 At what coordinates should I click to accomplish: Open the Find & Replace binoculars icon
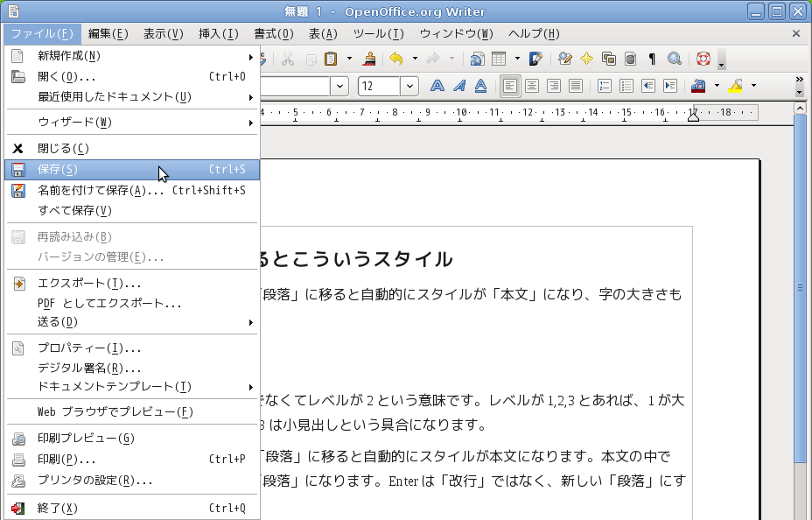[564, 60]
